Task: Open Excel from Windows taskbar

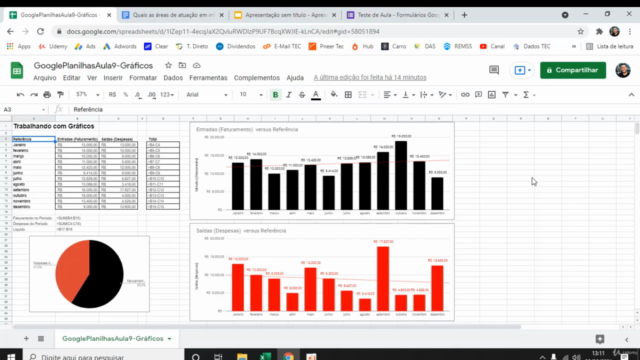Action: (x=265, y=356)
